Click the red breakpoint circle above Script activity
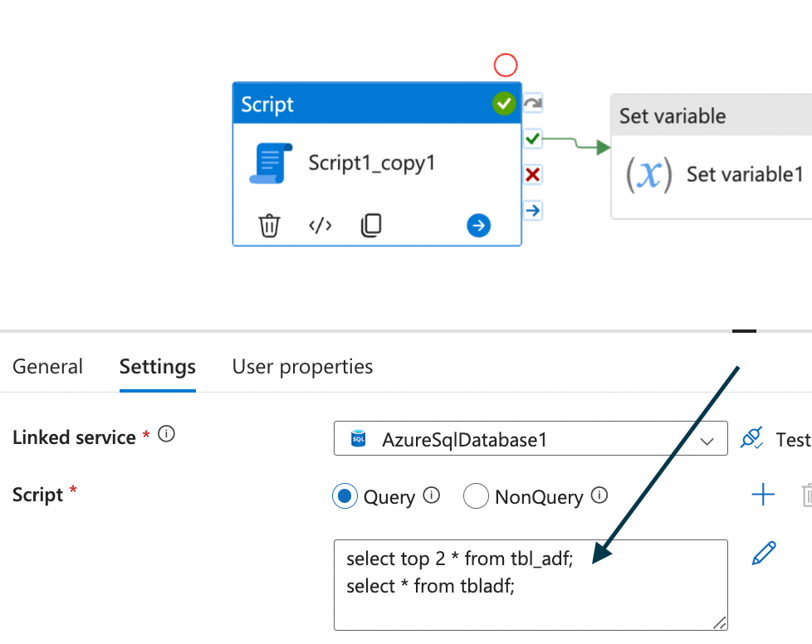Screen dimensions: 812x644 coord(506,66)
